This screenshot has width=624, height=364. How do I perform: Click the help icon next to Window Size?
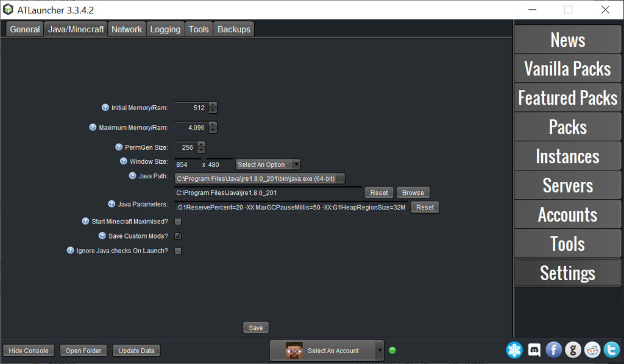point(123,161)
